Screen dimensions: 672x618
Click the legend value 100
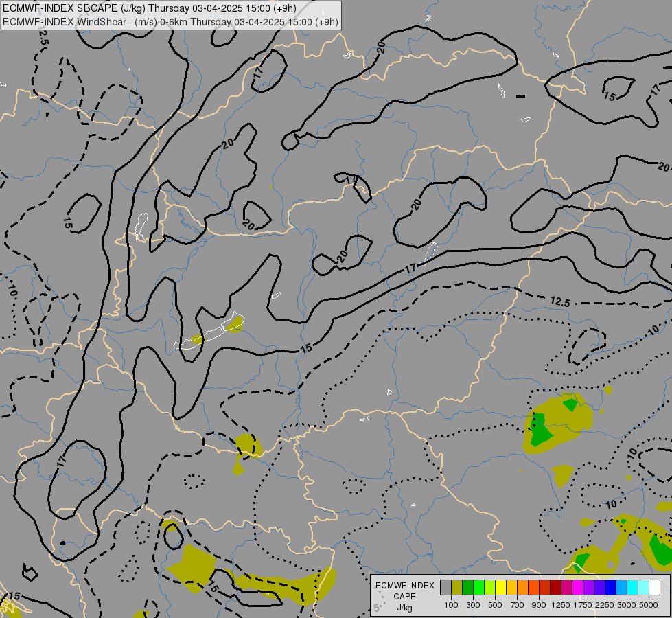(451, 605)
